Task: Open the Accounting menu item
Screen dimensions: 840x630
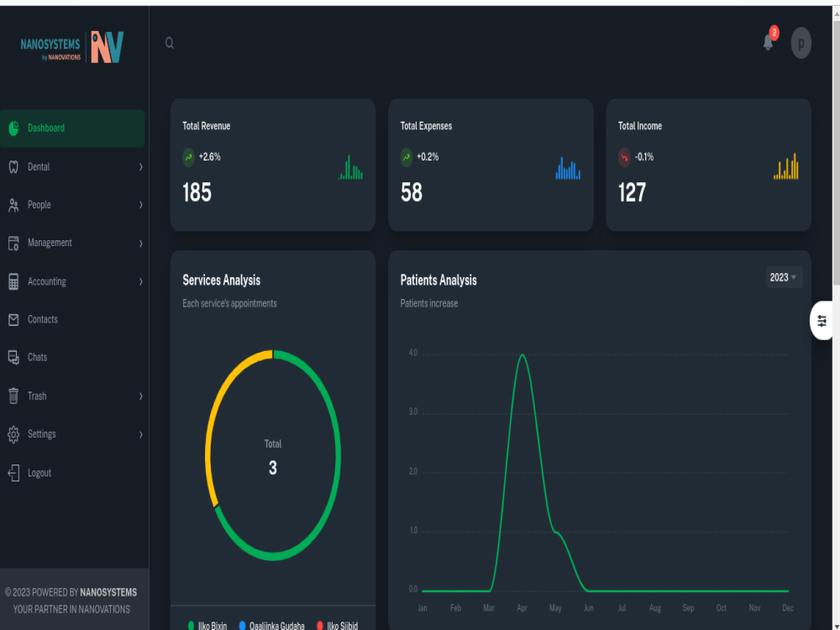Action: [x=72, y=281]
